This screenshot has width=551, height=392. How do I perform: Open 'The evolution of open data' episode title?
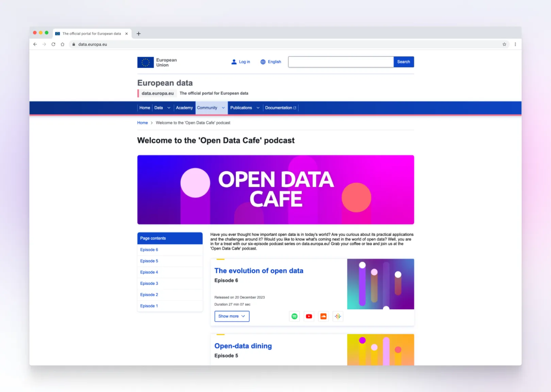tap(259, 271)
